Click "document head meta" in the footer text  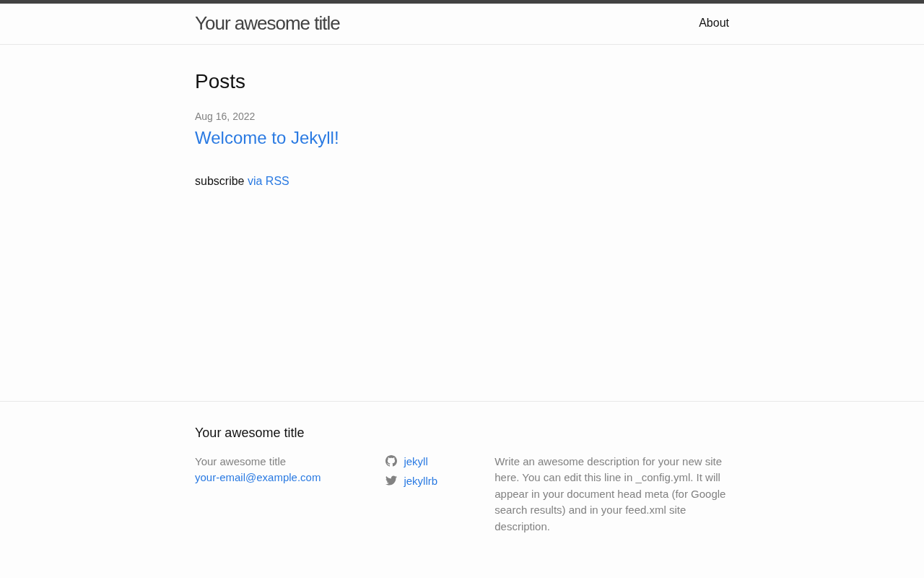[x=619, y=494]
